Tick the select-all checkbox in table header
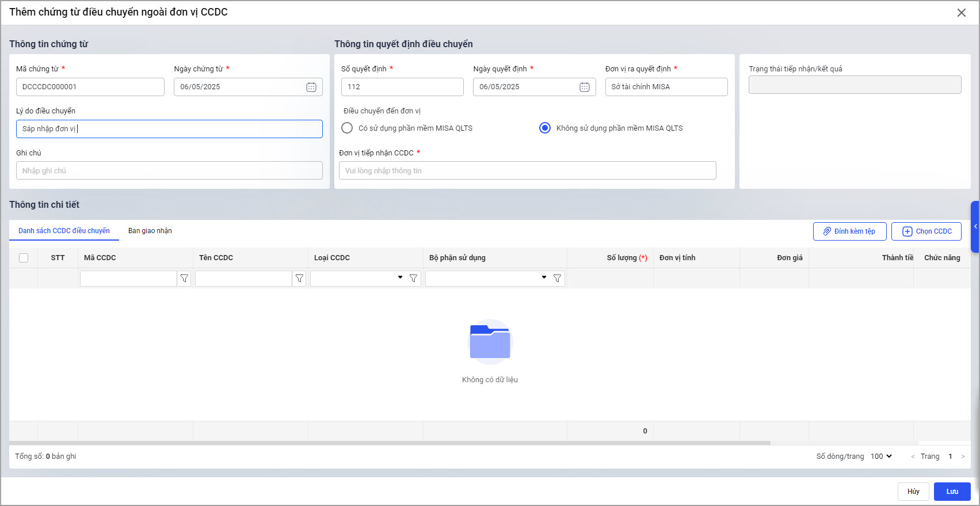Screen dimensions: 980x506 click(x=24, y=258)
